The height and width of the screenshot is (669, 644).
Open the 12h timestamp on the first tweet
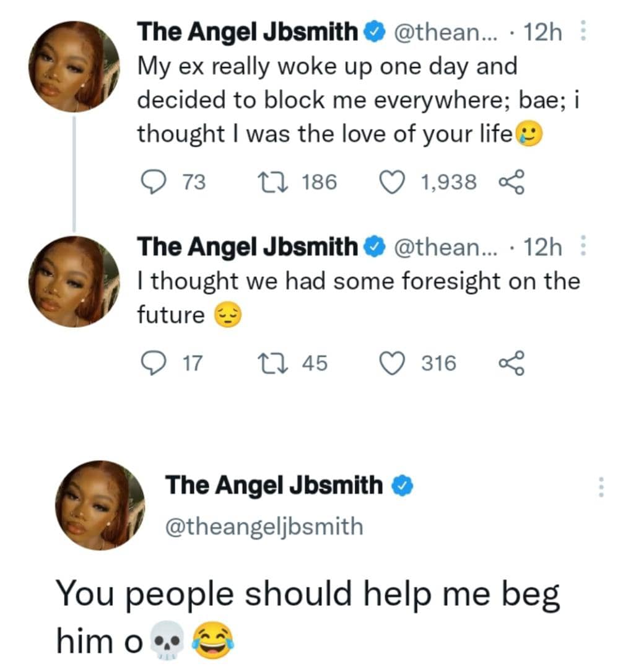pyautogui.click(x=542, y=32)
